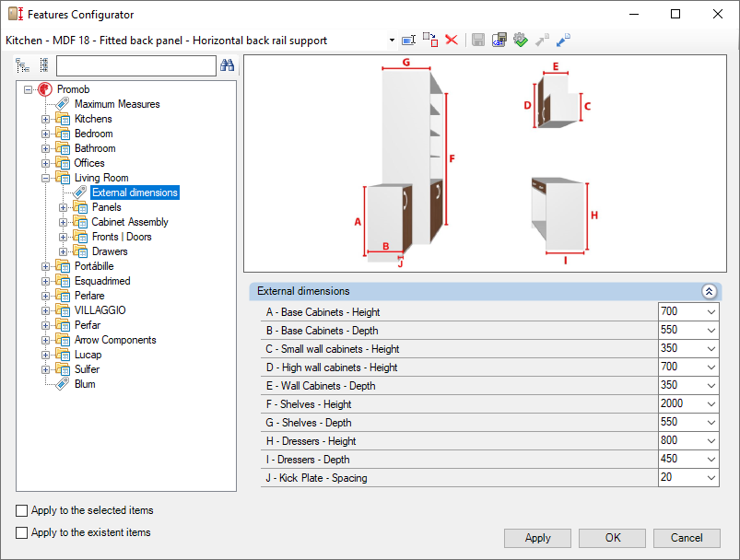Click the gear with green check icon

(x=521, y=40)
